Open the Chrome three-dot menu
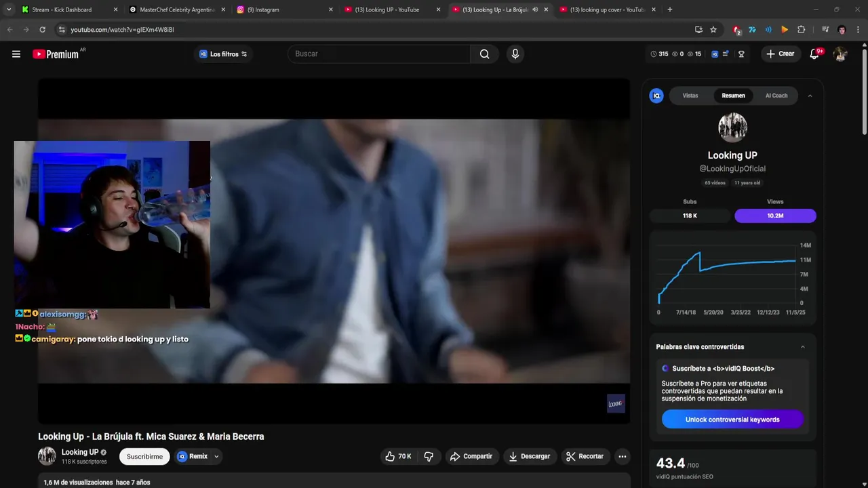This screenshot has width=868, height=488. (x=858, y=30)
